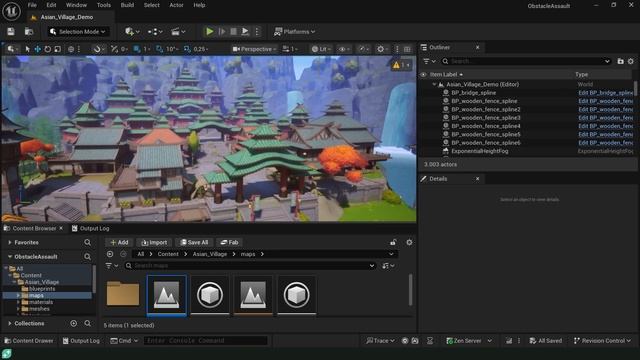Click the Enter Console Command field

coord(206,340)
